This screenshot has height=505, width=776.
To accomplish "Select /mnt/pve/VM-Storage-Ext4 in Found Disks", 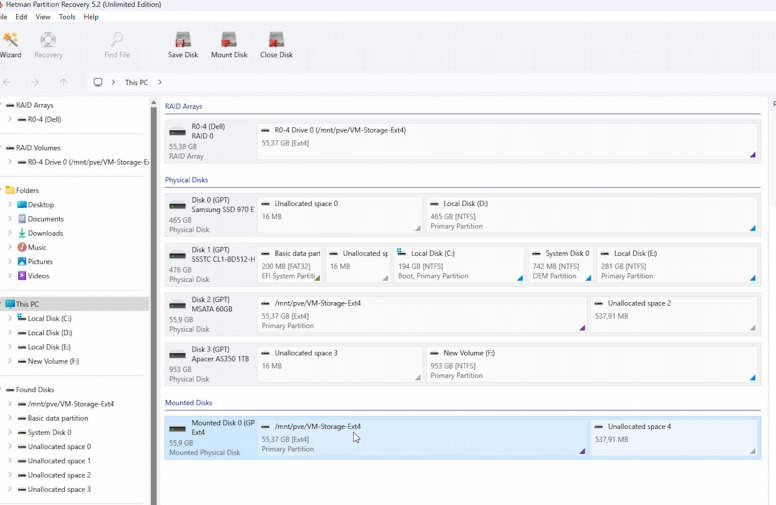I will [x=66, y=404].
